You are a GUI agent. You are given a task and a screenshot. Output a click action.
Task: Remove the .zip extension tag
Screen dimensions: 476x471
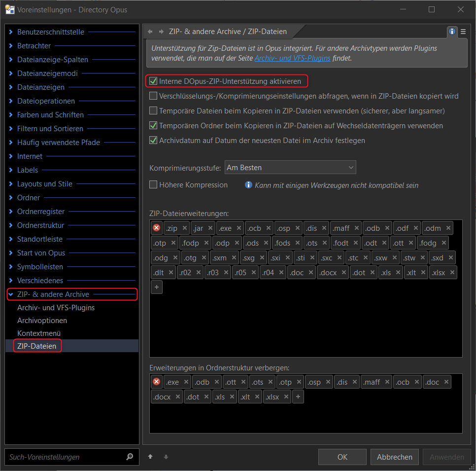(185, 228)
